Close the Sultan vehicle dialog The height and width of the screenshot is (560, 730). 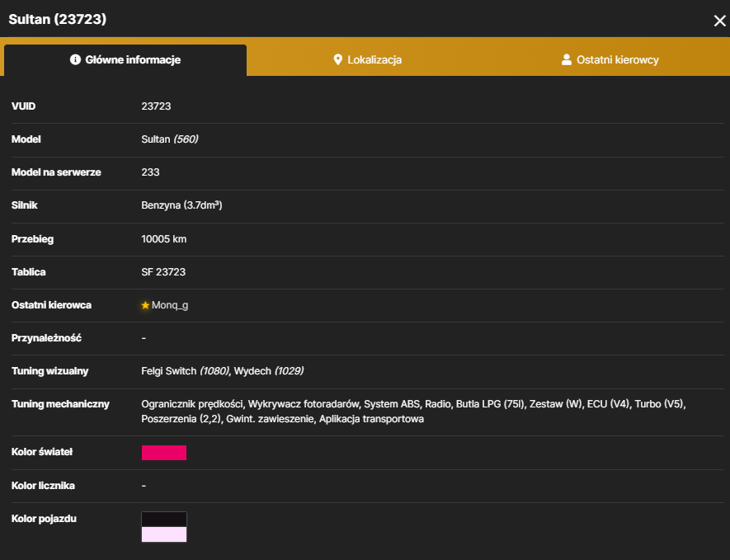pos(720,21)
